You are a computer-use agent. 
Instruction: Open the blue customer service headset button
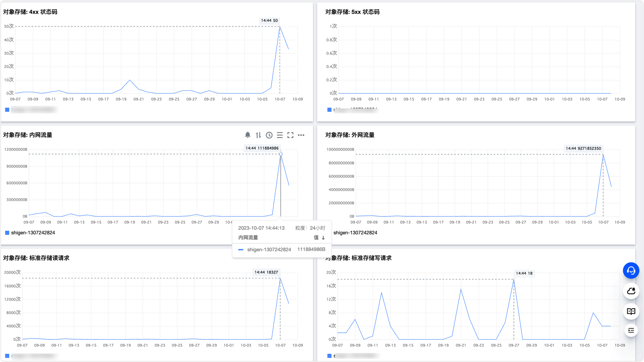[x=631, y=270]
